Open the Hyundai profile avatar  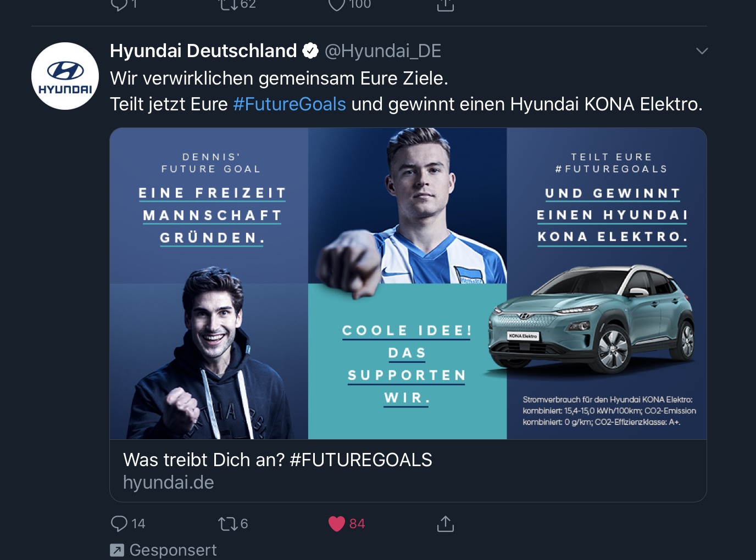[x=65, y=76]
